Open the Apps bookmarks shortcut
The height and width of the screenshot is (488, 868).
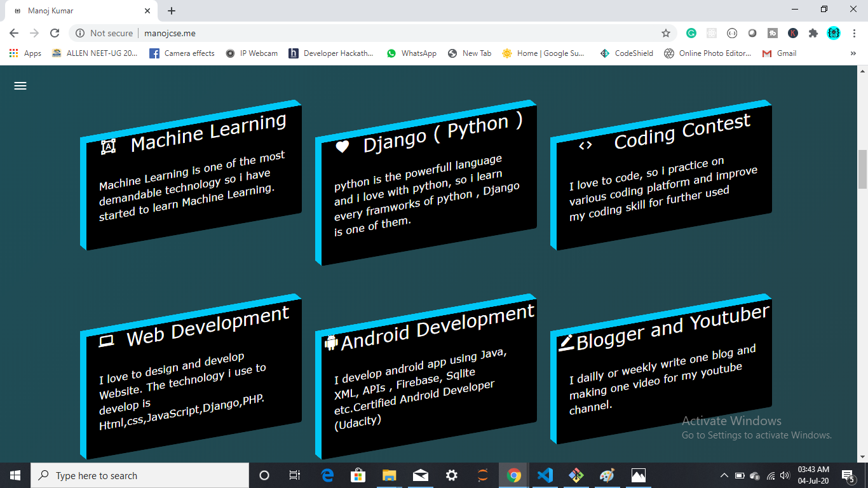pyautogui.click(x=25, y=53)
